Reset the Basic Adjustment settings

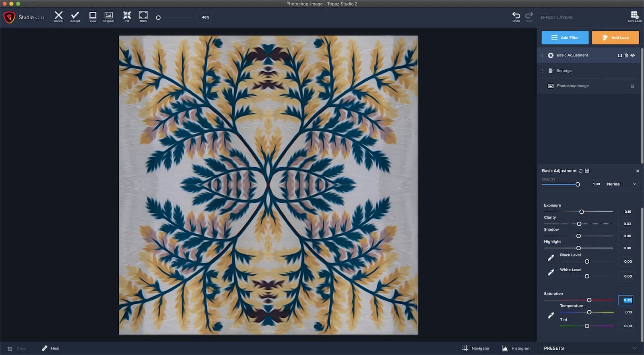580,171
